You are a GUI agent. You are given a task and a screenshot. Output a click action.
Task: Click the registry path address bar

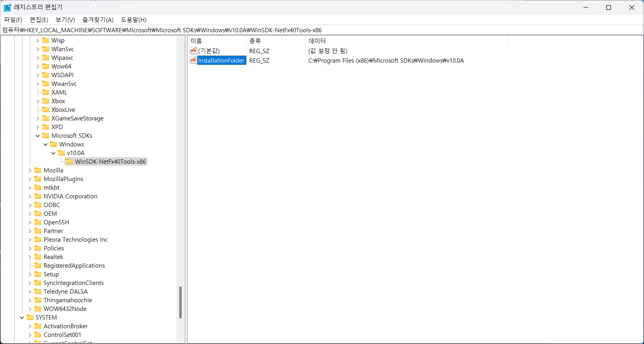[322, 30]
